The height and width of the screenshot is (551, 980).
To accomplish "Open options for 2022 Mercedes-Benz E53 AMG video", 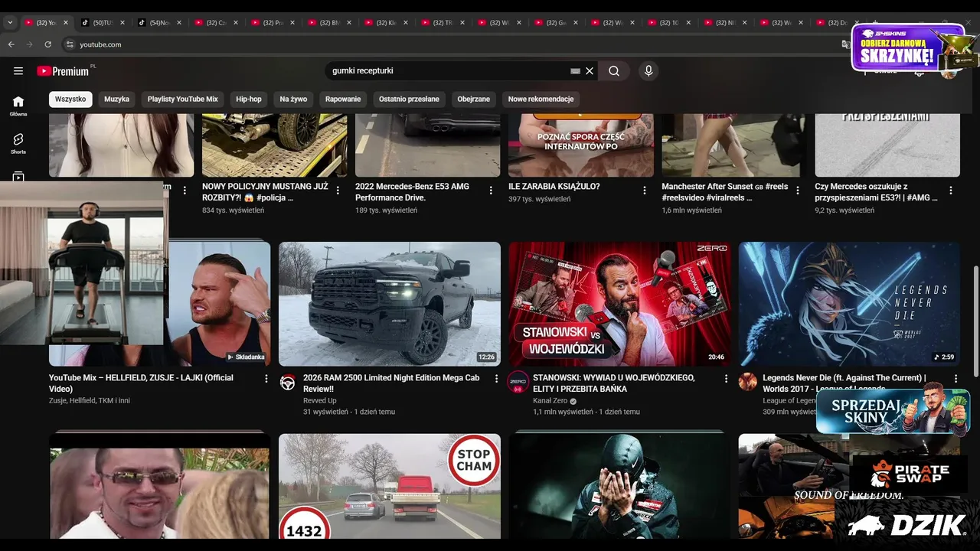I will [491, 191].
